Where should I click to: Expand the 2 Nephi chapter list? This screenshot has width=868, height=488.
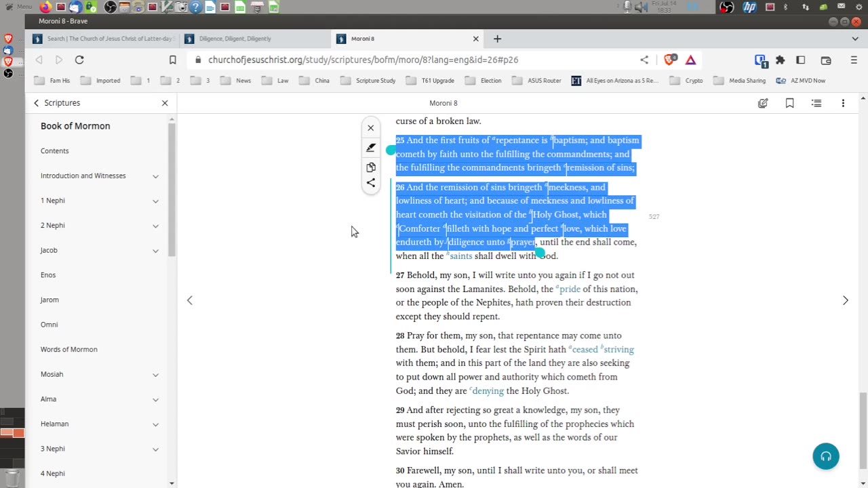[x=155, y=226]
